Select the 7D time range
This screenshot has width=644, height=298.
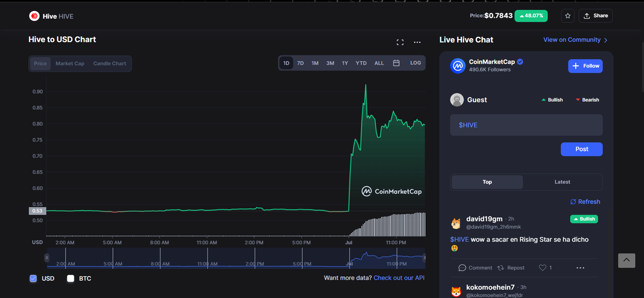point(300,63)
